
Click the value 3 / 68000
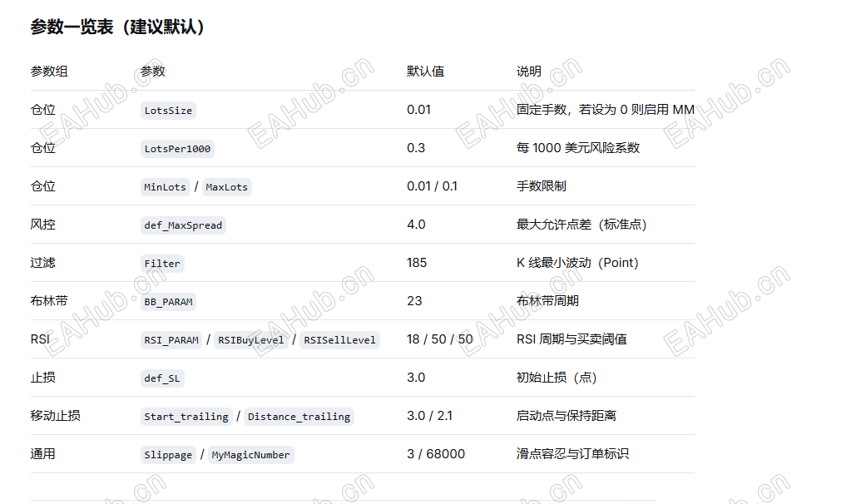point(436,453)
